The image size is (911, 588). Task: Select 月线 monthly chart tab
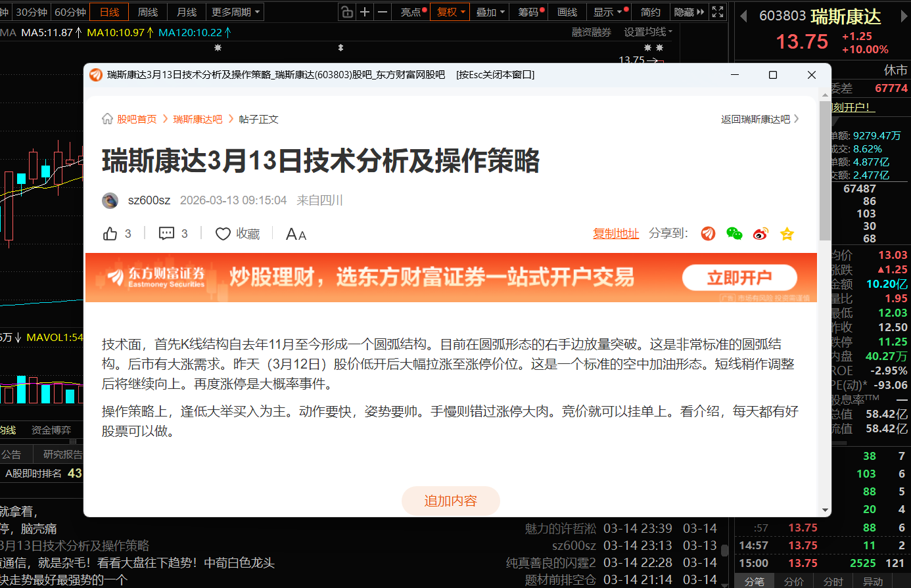[x=187, y=12]
